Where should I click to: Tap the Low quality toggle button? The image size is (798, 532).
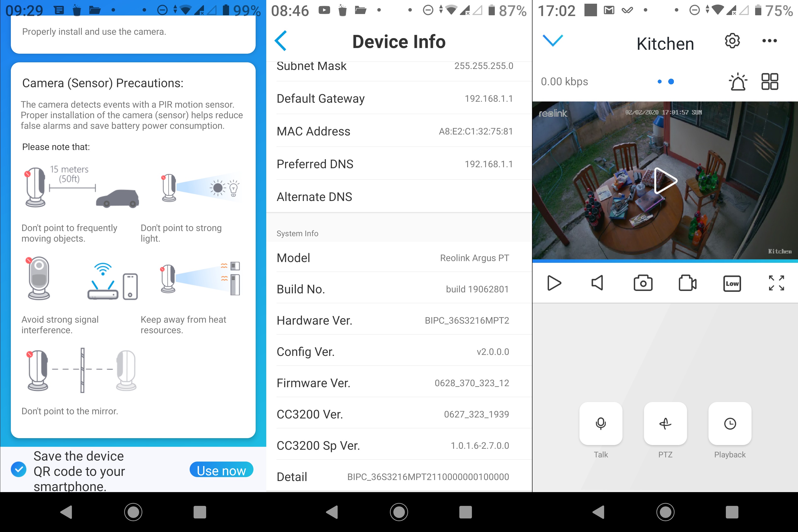click(731, 283)
